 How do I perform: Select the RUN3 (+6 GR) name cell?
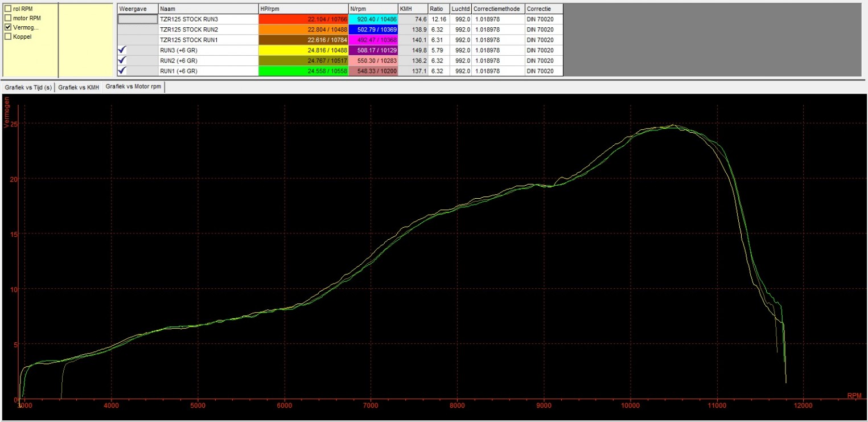coord(208,50)
